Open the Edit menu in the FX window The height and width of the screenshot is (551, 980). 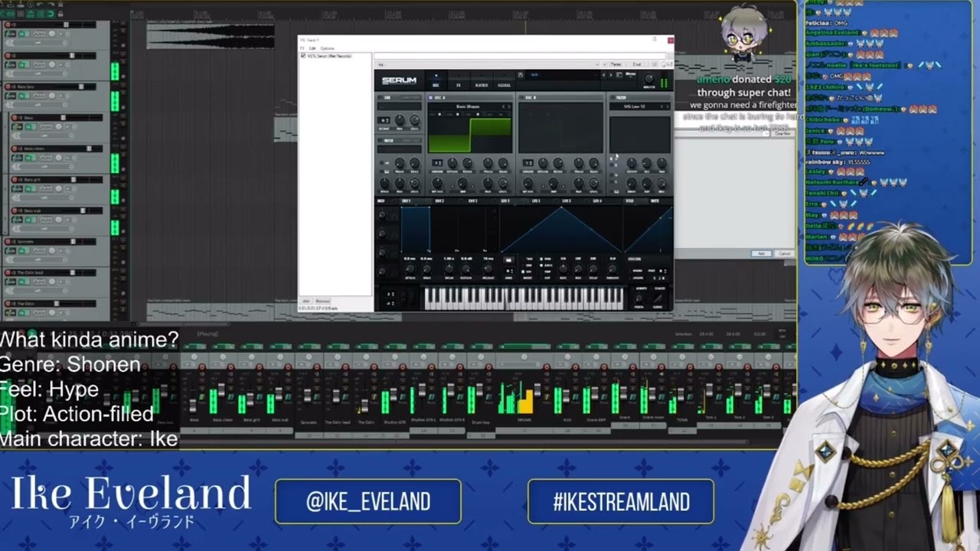312,48
